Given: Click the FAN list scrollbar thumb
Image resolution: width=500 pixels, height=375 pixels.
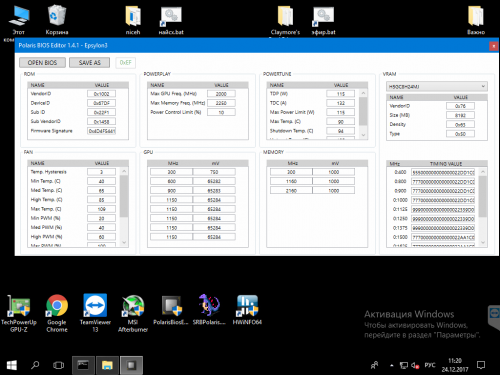Looking at the screenshot, I should [x=124, y=196].
